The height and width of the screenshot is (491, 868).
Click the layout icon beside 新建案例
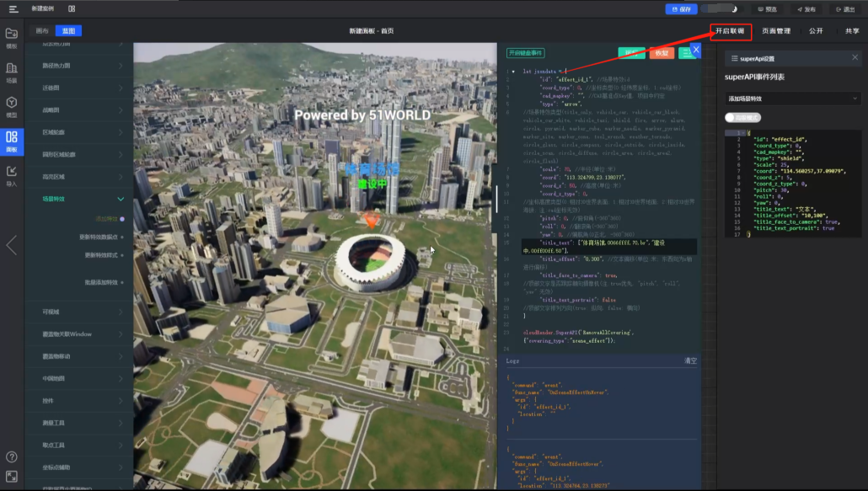[x=72, y=9]
